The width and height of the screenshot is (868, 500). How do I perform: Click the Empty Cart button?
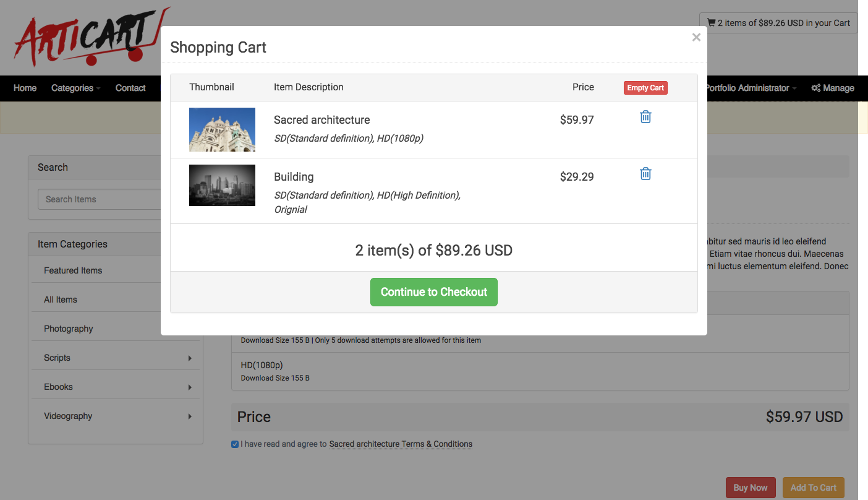(645, 88)
